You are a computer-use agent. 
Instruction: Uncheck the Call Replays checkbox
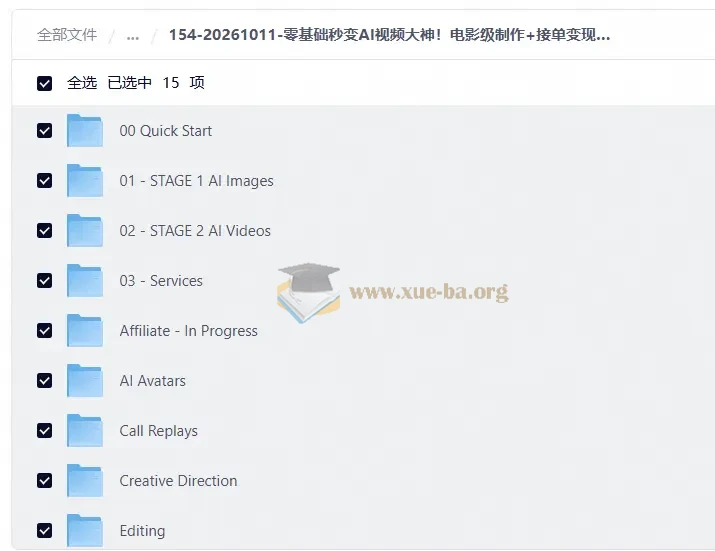click(44, 430)
